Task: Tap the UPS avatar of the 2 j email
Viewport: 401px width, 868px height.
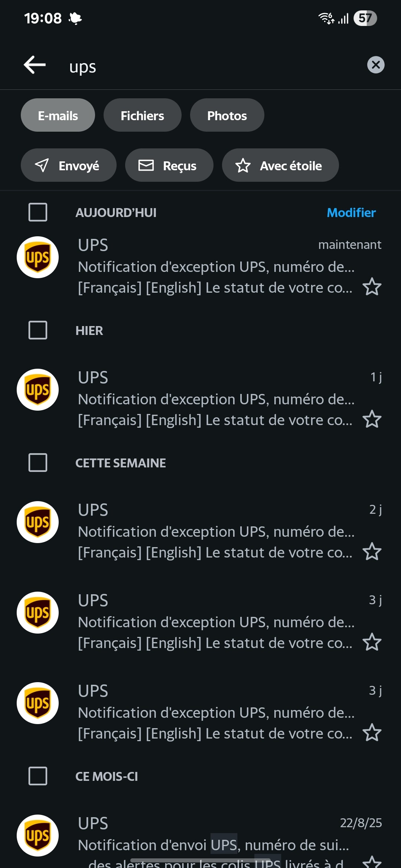Action: coord(38,522)
